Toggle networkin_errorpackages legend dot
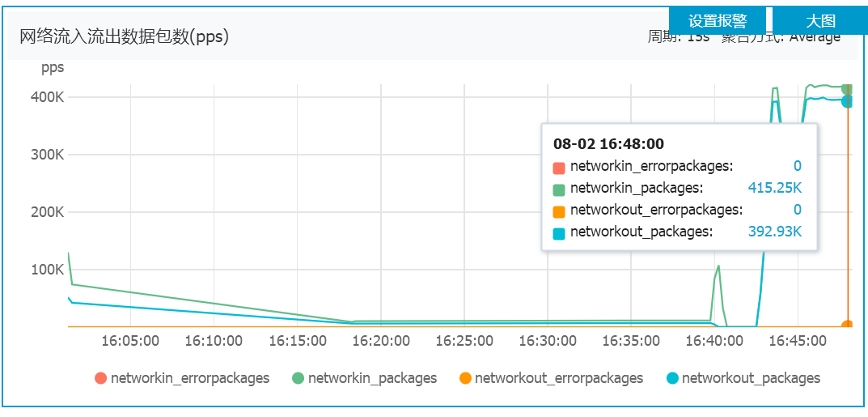 pos(101,379)
